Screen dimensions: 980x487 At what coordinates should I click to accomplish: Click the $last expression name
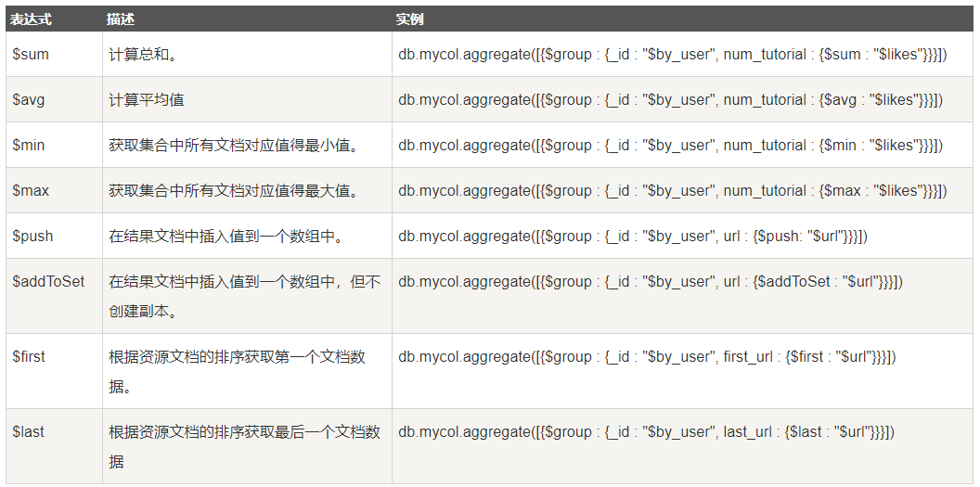[28, 431]
